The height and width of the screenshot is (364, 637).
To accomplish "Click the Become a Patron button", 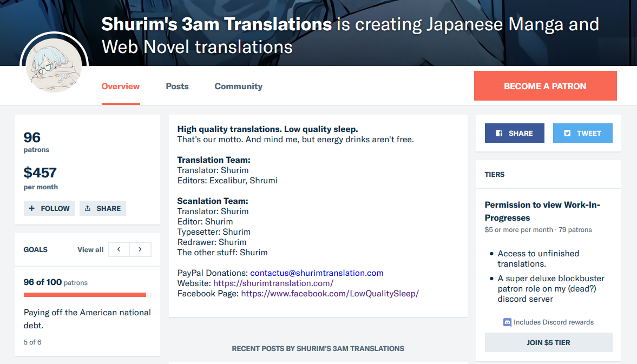I will coord(545,85).
